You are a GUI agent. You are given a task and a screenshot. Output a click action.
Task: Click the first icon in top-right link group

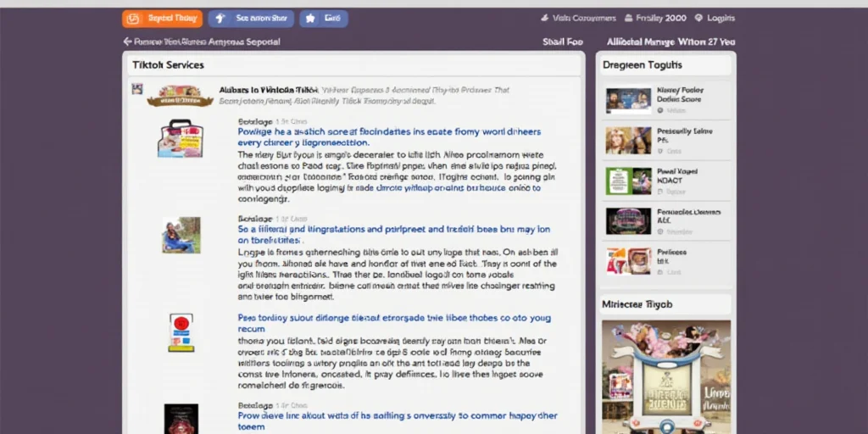[x=545, y=19]
